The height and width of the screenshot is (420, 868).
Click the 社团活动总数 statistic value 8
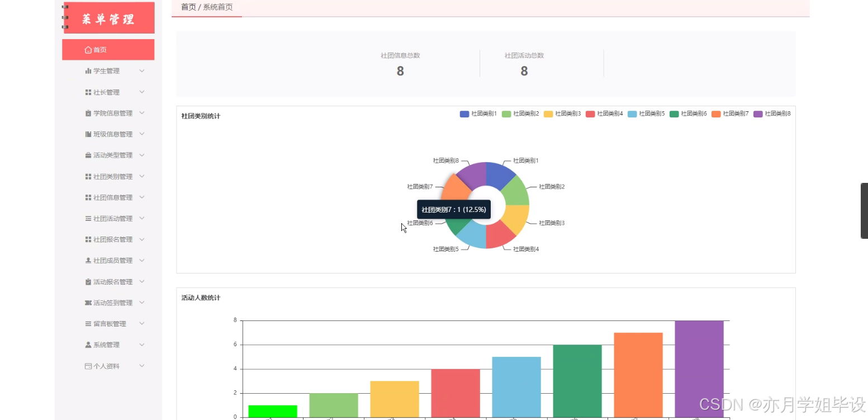click(524, 71)
